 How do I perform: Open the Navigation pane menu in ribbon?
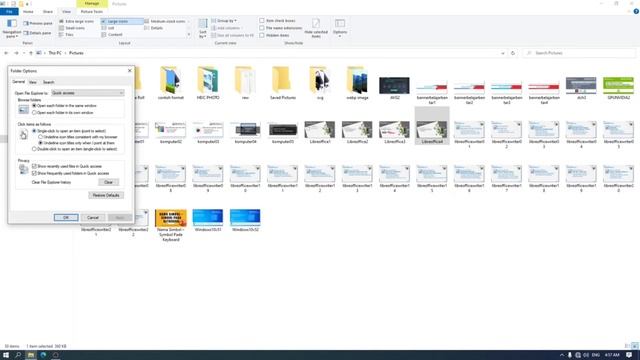(x=11, y=29)
